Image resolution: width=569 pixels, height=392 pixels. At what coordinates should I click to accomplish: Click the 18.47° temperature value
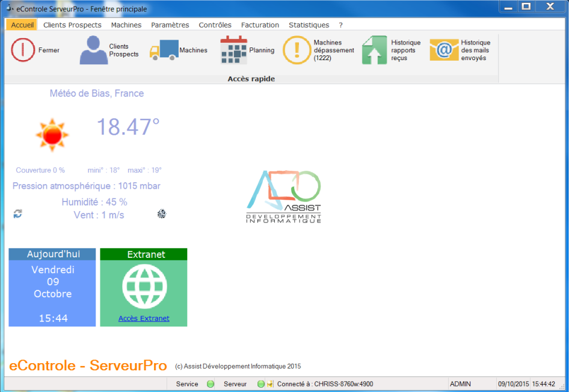tap(128, 126)
